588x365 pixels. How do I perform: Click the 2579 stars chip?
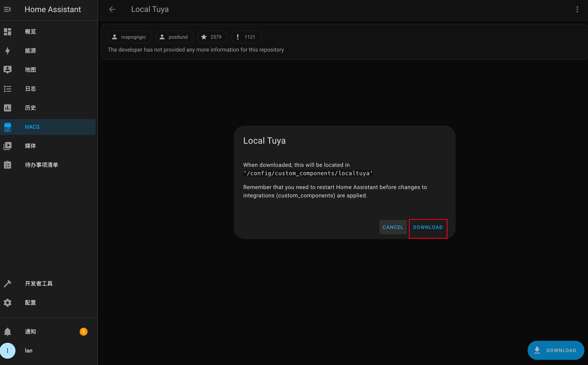click(212, 37)
